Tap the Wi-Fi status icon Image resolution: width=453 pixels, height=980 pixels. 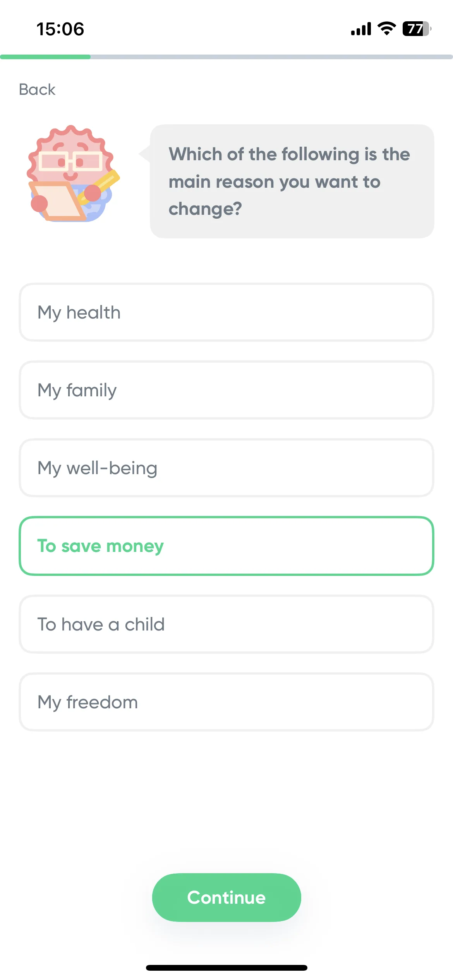[386, 29]
